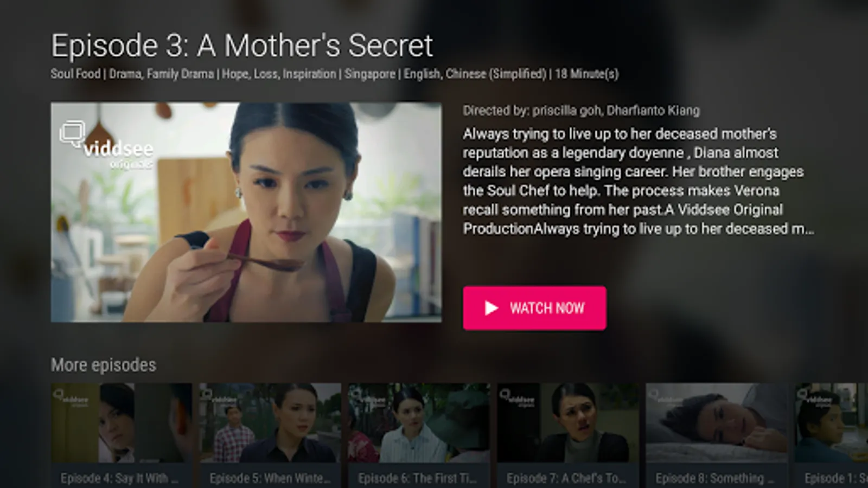Select the Episode 6 title label
This screenshot has height=488, width=868.
[418, 478]
